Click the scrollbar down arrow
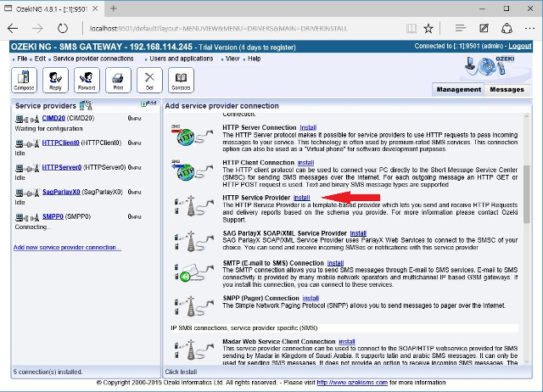Screen dimensions: 543x392 pyautogui.click(x=526, y=361)
